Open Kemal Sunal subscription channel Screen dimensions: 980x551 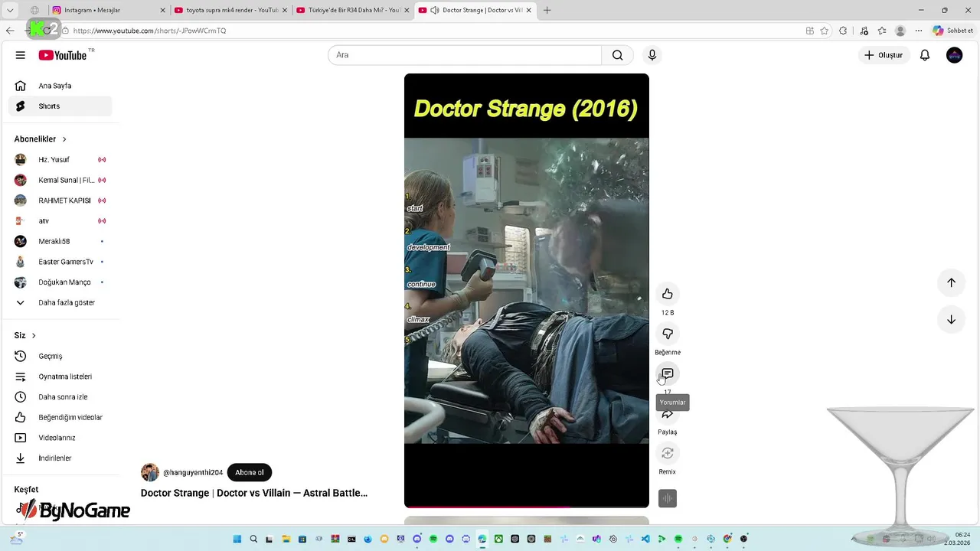[60, 180]
